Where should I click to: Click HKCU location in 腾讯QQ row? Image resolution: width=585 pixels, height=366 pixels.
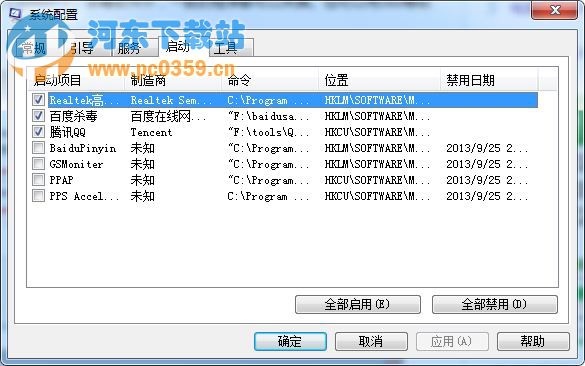point(378,132)
